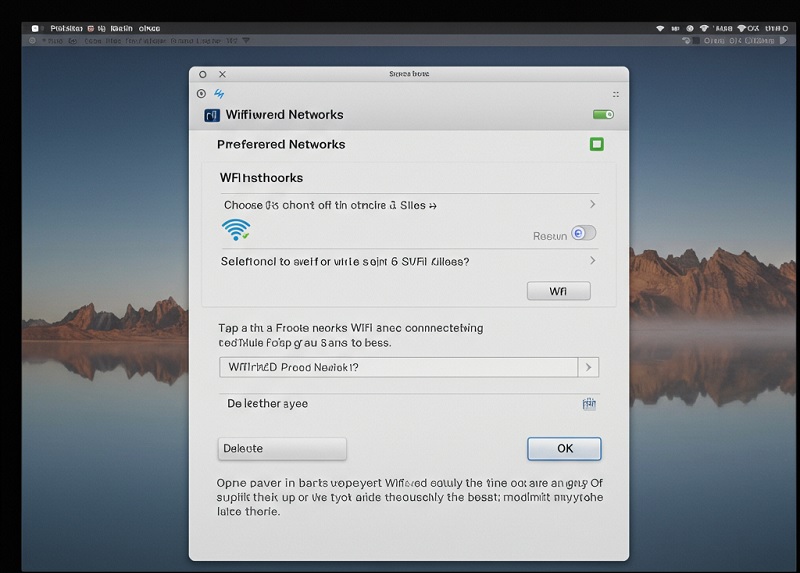
Task: Click the 'Preferered Networks' label
Action: pos(281,144)
